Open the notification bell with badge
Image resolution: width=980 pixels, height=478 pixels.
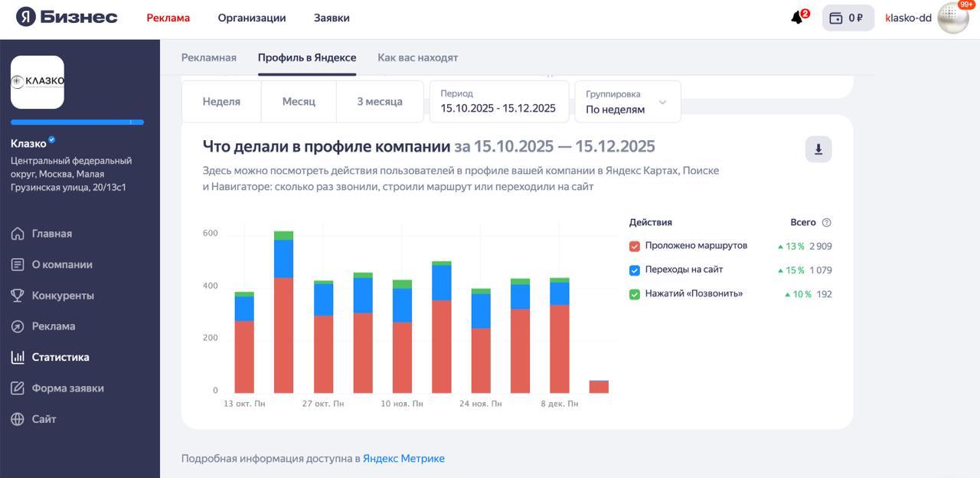click(x=795, y=16)
